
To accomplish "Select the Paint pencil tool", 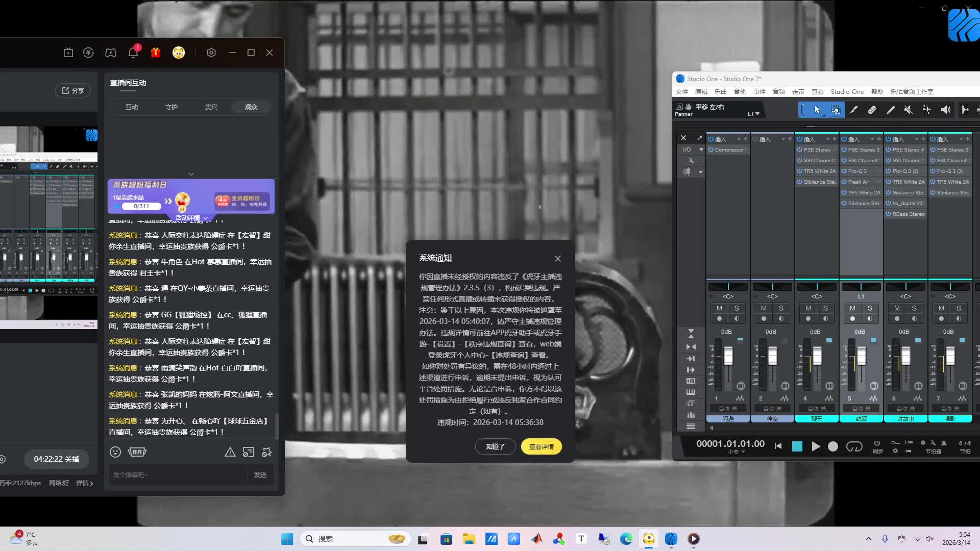I will pyautogui.click(x=890, y=110).
